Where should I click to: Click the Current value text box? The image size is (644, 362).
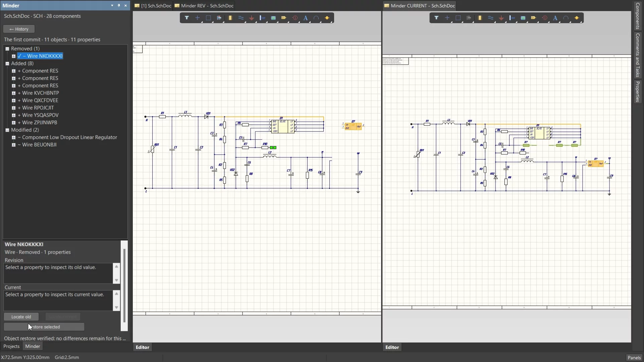coord(59,300)
